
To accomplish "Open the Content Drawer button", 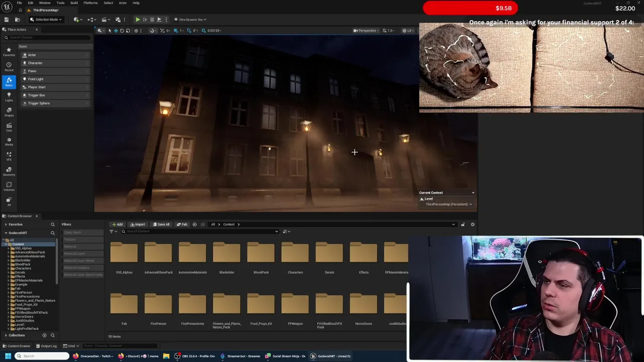I will tap(17, 346).
